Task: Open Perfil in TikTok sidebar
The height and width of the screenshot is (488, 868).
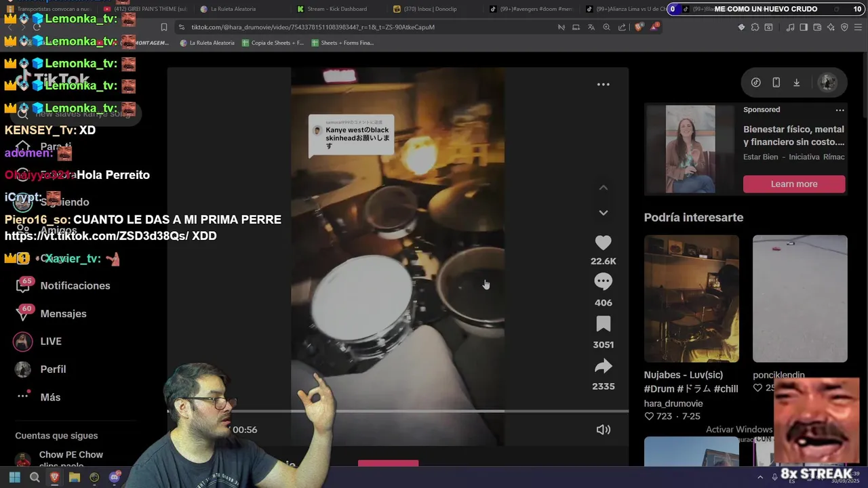Action: click(41, 369)
